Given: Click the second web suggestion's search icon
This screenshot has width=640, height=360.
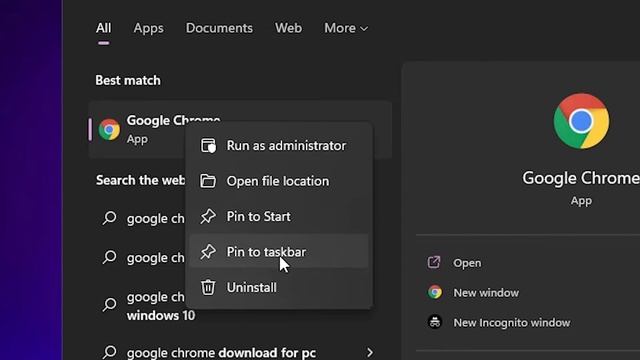Looking at the screenshot, I should click(x=109, y=257).
